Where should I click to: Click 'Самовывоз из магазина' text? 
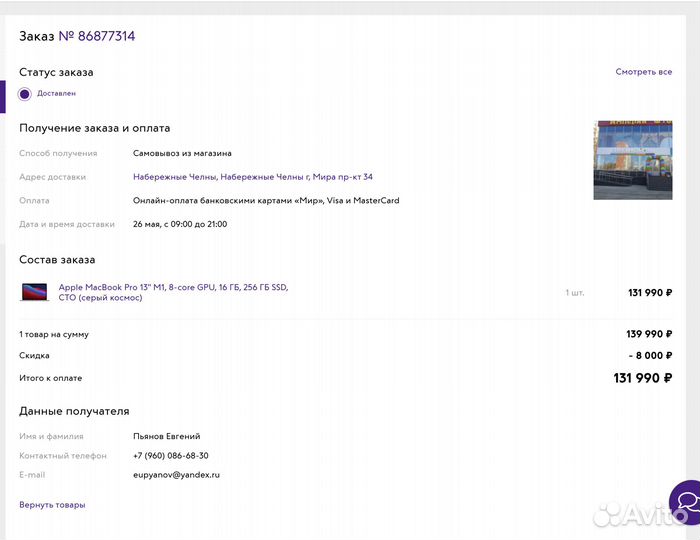click(x=182, y=154)
